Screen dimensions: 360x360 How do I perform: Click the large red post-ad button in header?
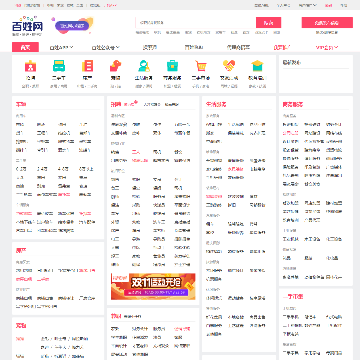pyautogui.click(x=327, y=23)
